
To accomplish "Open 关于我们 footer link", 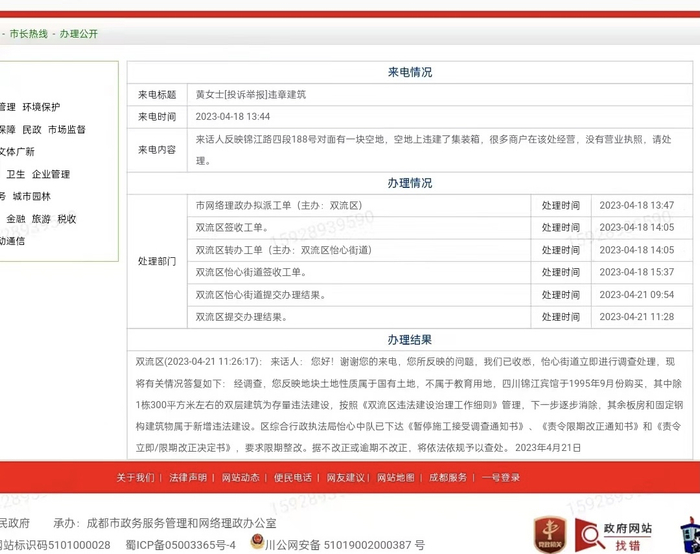I will point(135,478).
